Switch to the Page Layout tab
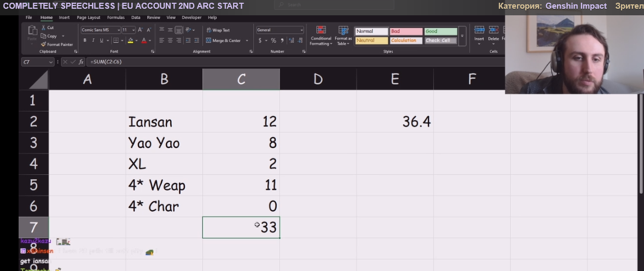The width and height of the screenshot is (644, 271). (x=88, y=17)
